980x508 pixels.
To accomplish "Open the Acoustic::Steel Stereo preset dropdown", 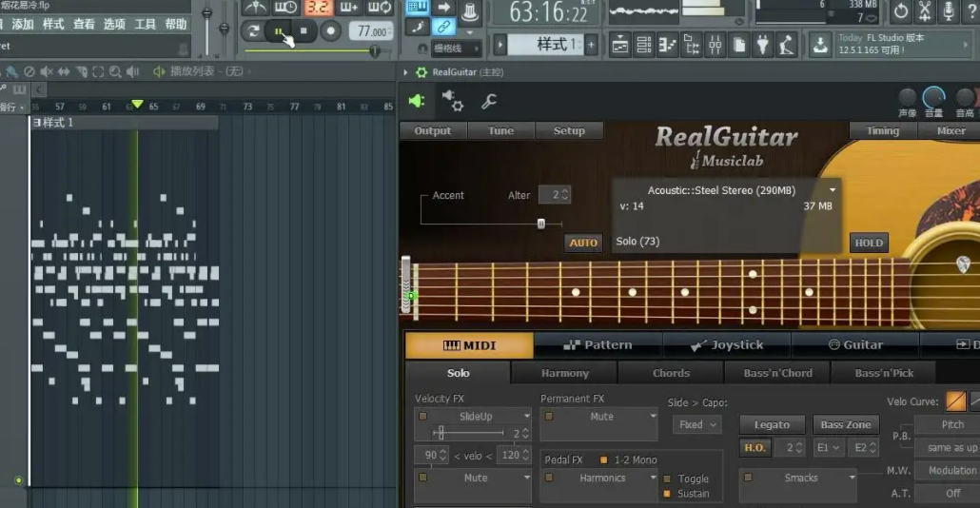I will pyautogui.click(x=832, y=190).
